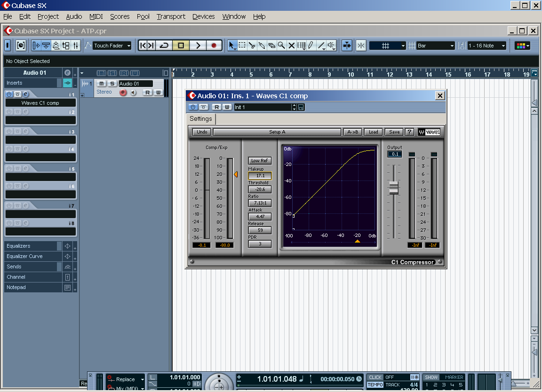Click the Record transport button
542x392 pixels.
click(x=214, y=46)
